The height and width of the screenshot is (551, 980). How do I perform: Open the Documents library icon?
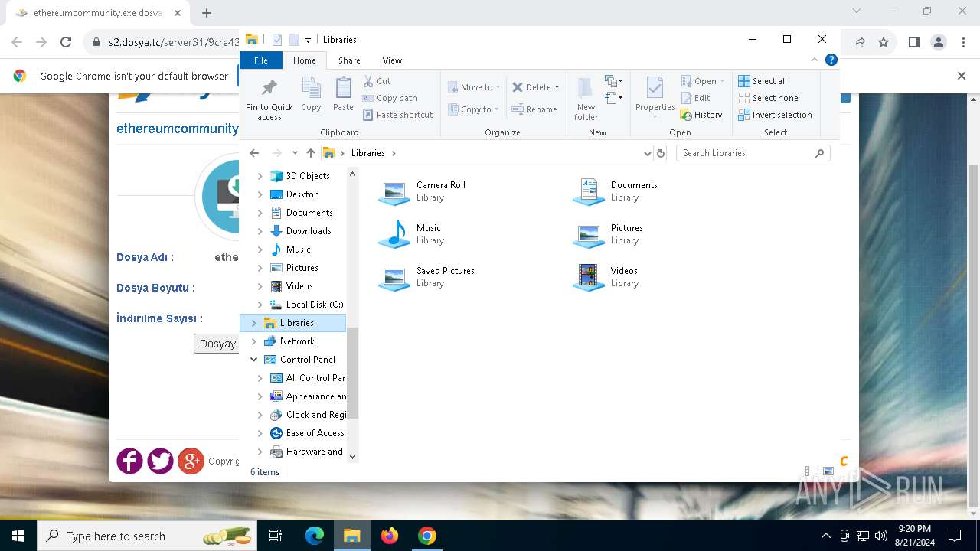click(589, 191)
